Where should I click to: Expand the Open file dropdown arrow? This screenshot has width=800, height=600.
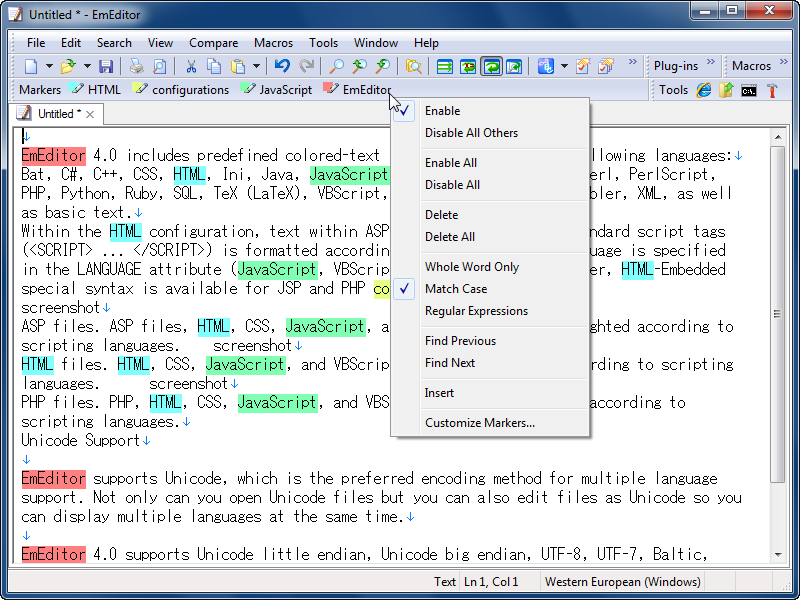[87, 66]
